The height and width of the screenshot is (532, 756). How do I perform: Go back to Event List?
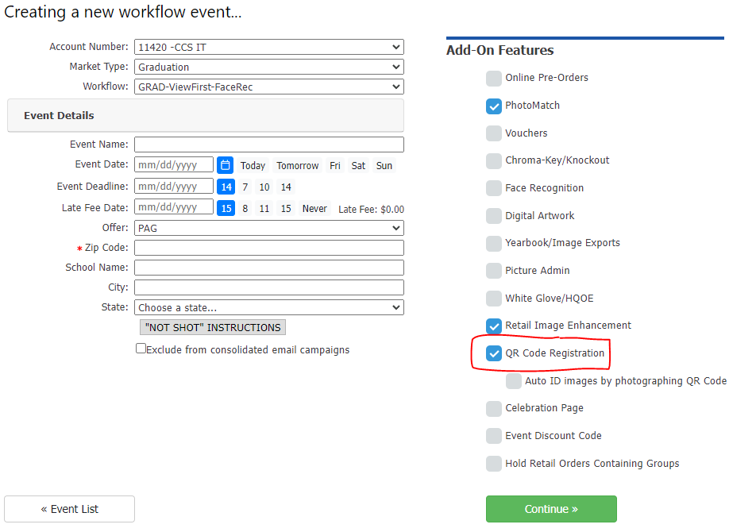coord(69,509)
